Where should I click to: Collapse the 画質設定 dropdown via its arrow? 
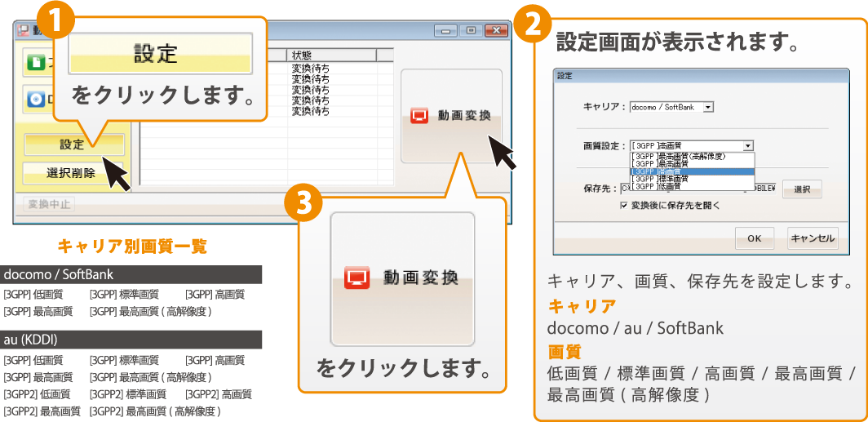pyautogui.click(x=748, y=145)
